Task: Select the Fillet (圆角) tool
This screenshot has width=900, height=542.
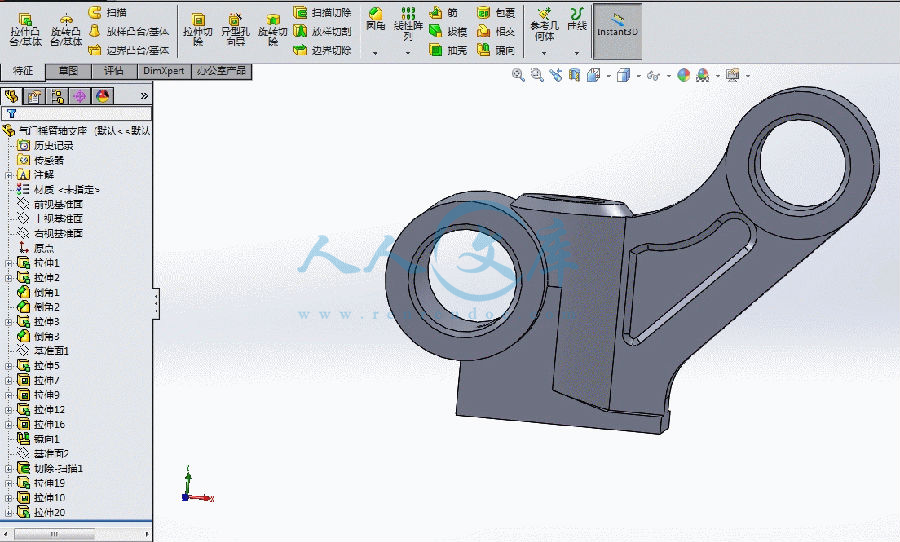Action: 375,20
